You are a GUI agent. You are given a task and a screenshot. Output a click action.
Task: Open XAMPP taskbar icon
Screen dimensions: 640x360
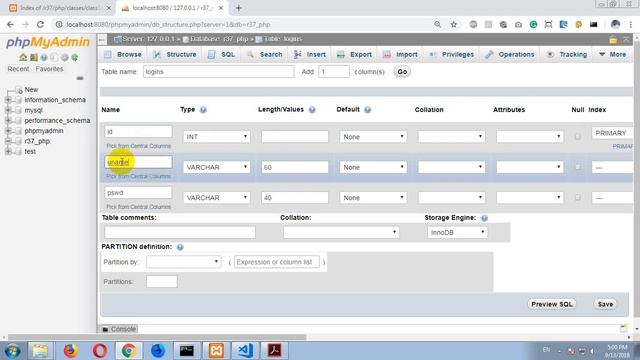[216, 351]
